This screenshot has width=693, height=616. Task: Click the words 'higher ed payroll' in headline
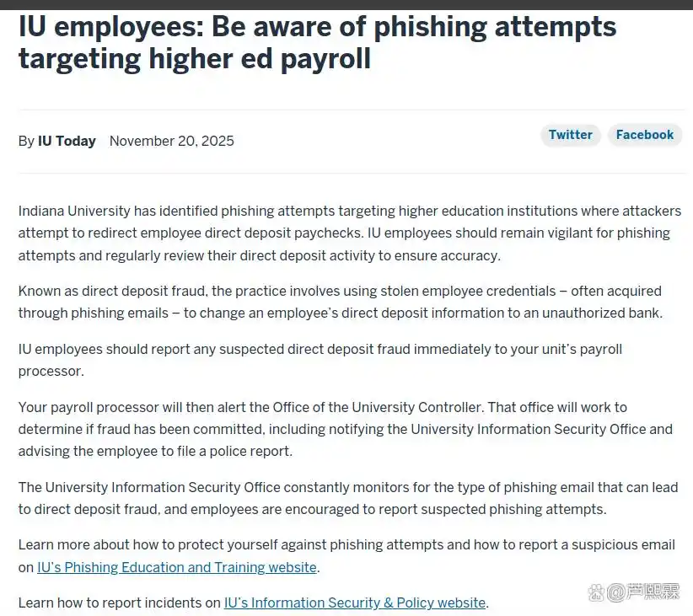pyautogui.click(x=260, y=59)
